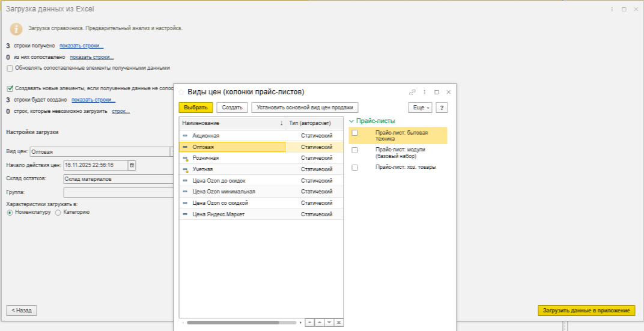Select the Категорию radio button
Image resolution: width=644 pixels, height=331 pixels.
tap(58, 212)
